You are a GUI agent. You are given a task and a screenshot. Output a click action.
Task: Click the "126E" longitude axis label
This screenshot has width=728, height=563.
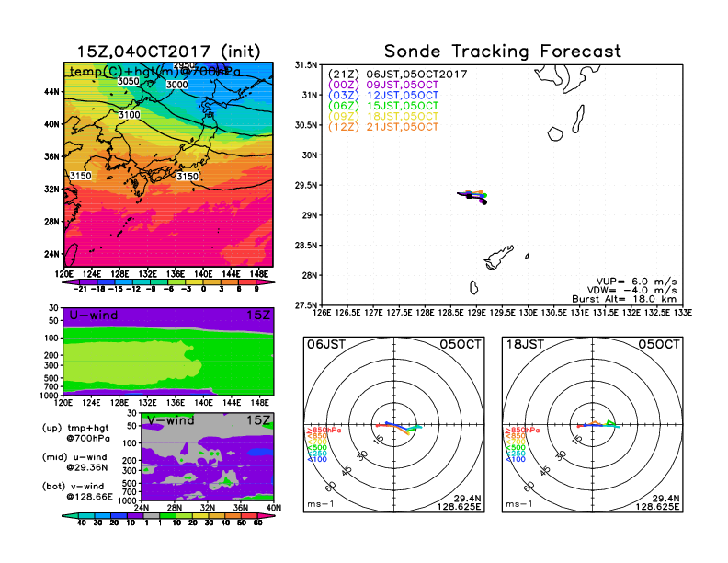(x=322, y=313)
